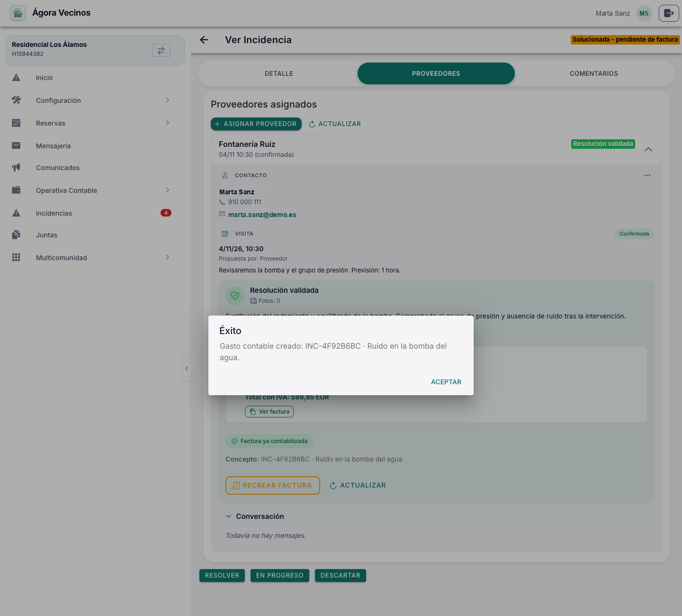
Task: Collapse the sidebar with the chevron handle
Action: tap(187, 369)
